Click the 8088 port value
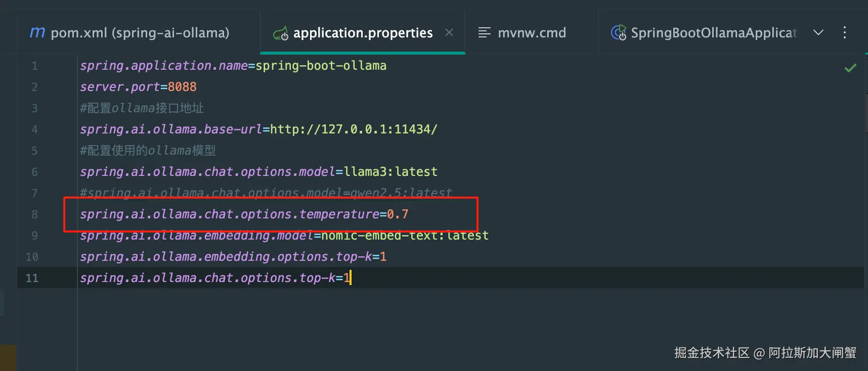This screenshot has width=868, height=371. 182,87
